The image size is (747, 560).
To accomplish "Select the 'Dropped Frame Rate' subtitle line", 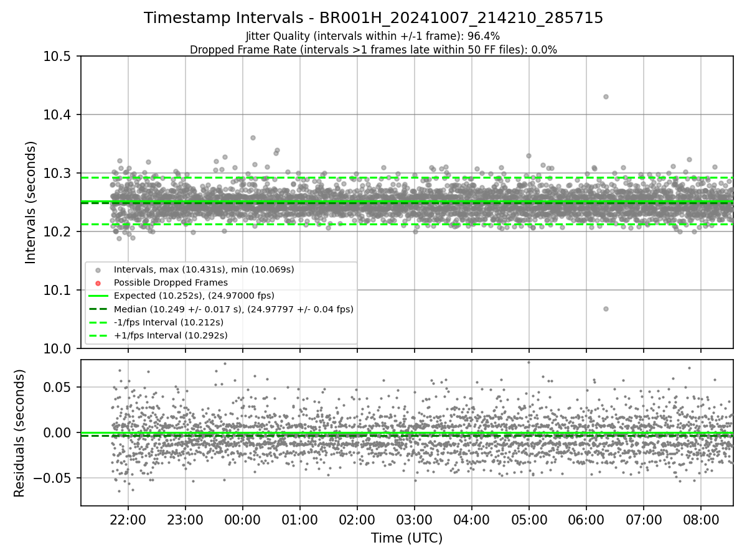I will point(374,50).
